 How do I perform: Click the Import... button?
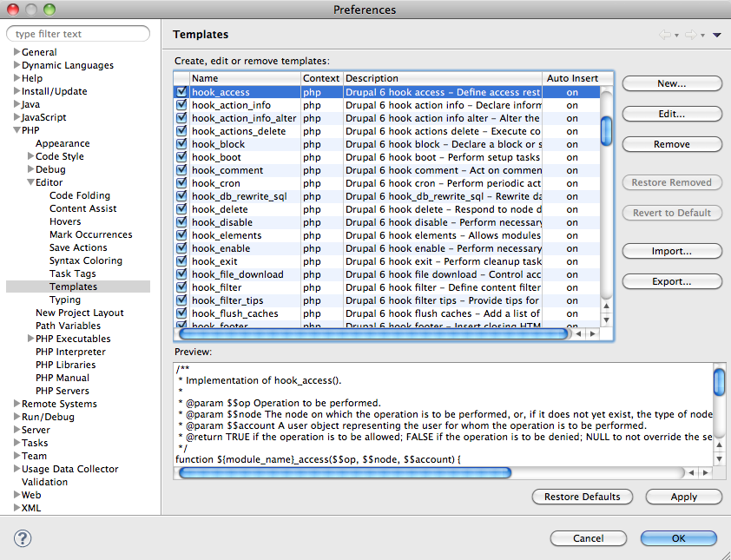[x=672, y=251]
